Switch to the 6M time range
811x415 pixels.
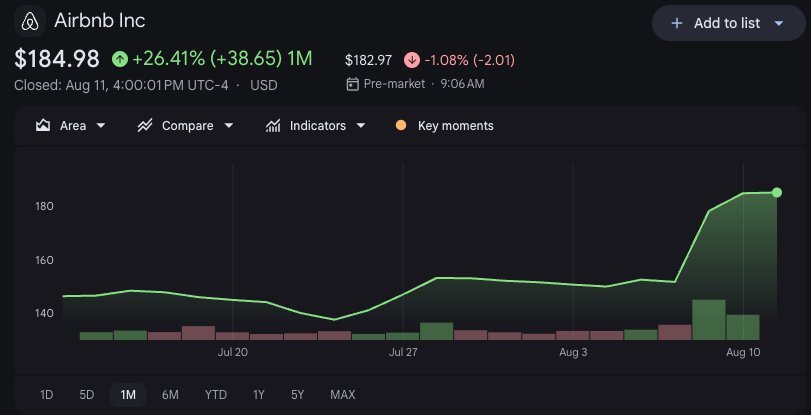click(x=170, y=395)
